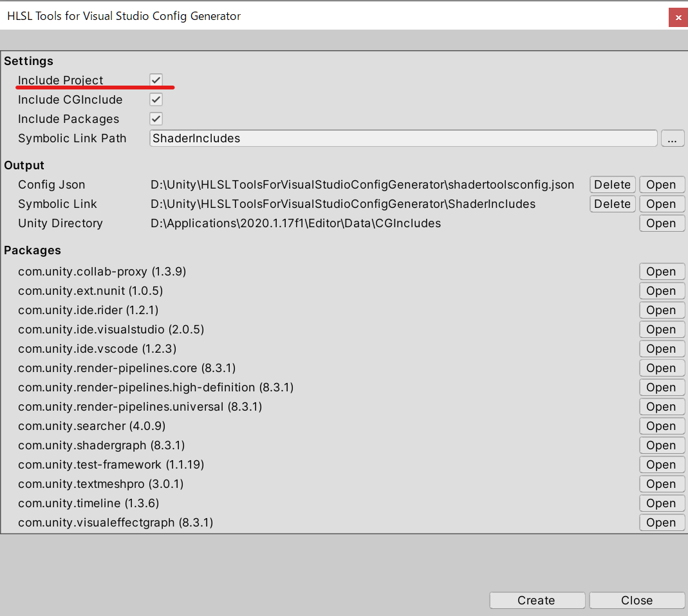Open com.unity.ide.visualstudio package
This screenshot has width=688, height=616.
(661, 330)
